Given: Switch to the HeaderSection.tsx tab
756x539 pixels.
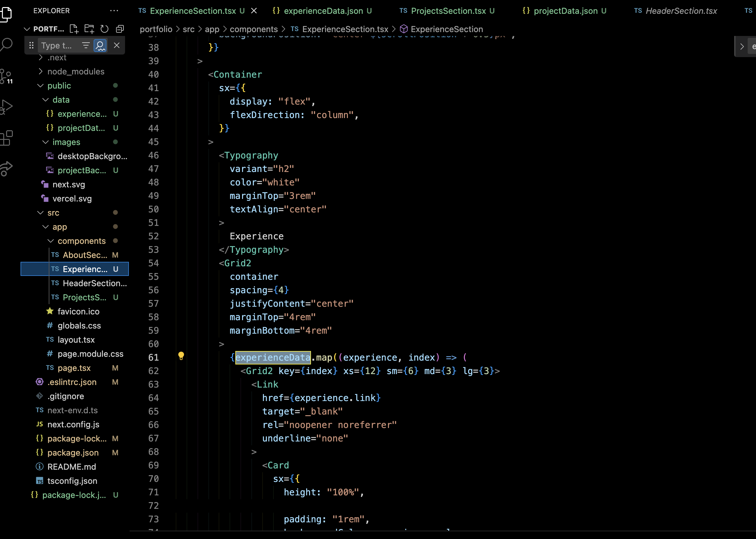Looking at the screenshot, I should 676,11.
